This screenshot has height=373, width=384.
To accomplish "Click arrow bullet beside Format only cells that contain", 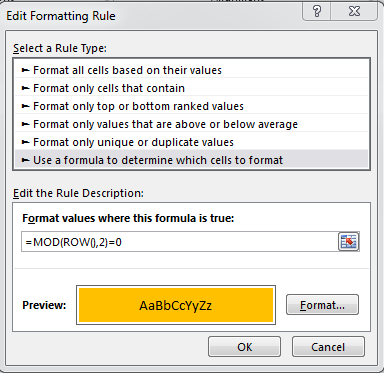I will [25, 88].
